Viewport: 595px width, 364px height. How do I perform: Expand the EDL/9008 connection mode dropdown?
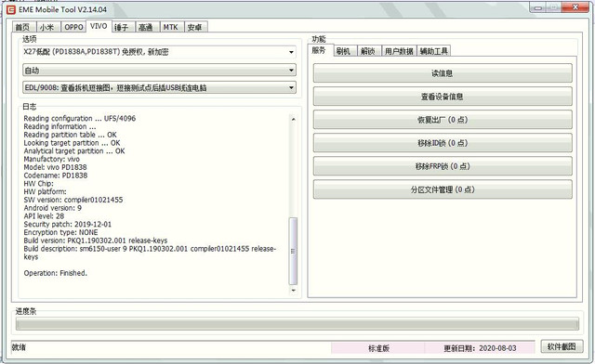pyautogui.click(x=159, y=87)
